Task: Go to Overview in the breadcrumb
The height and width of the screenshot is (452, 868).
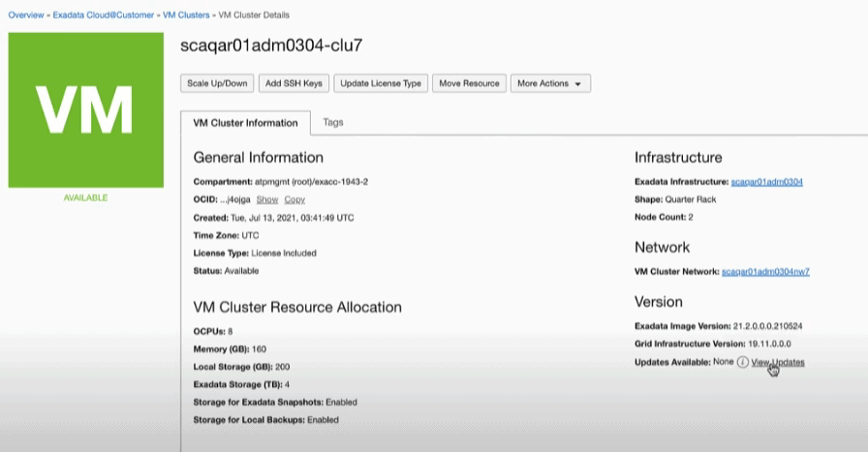Action: [x=26, y=15]
